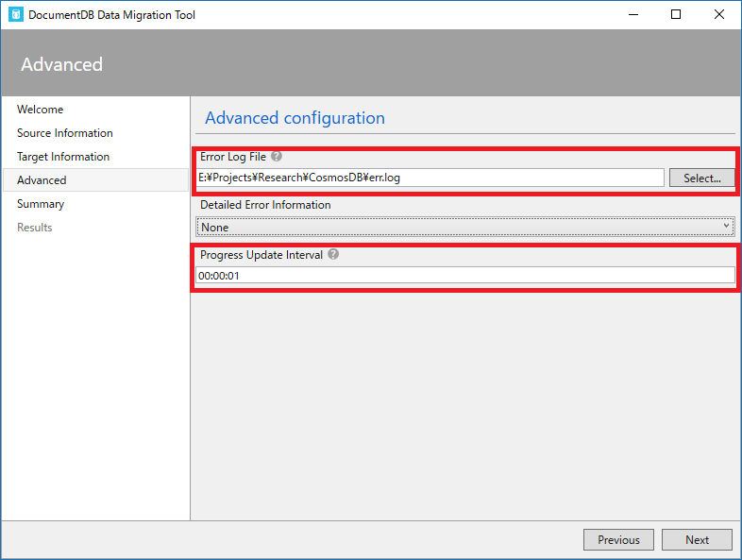Click the Advanced configuration heading
Image resolution: width=742 pixels, height=560 pixels.
pos(295,118)
